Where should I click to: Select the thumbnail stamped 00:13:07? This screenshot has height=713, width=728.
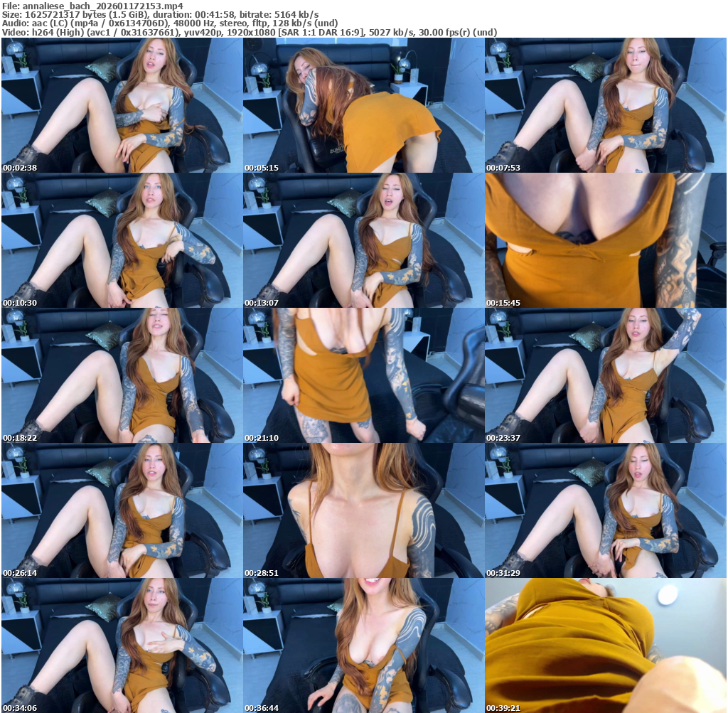tap(363, 240)
